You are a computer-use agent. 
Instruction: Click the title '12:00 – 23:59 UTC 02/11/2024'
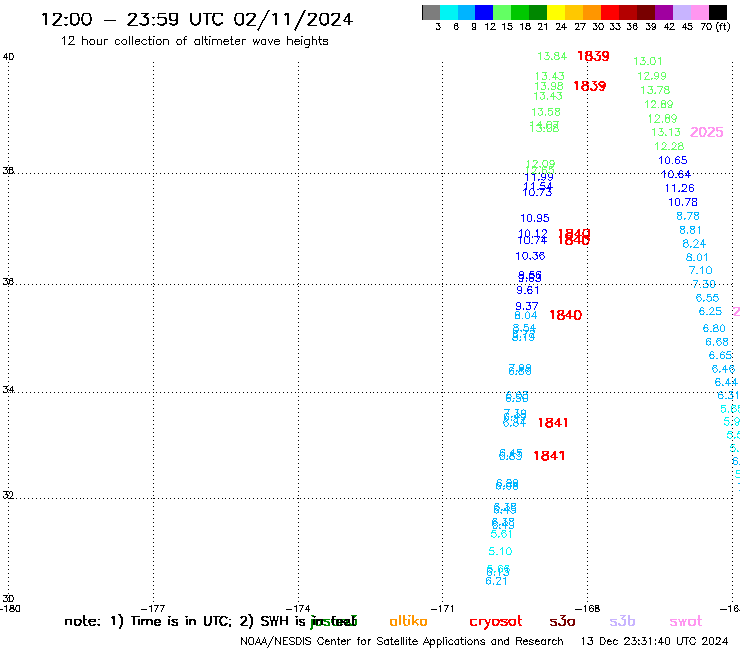197,19
